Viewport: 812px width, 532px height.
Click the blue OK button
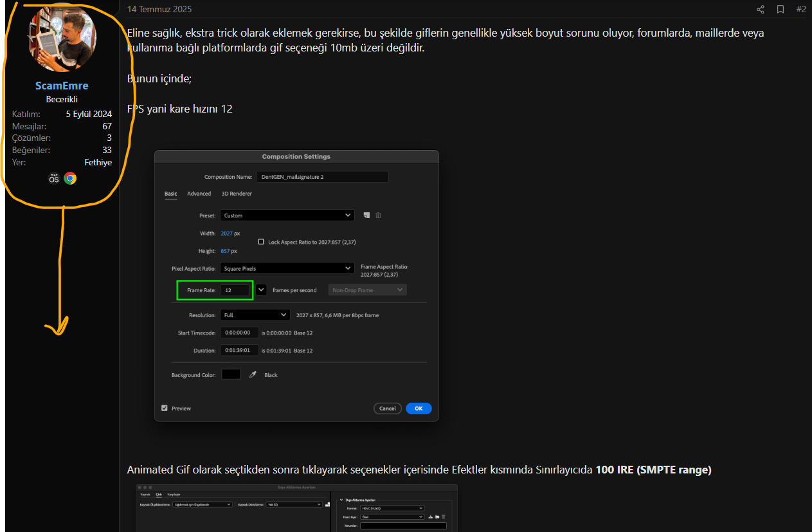(x=419, y=408)
